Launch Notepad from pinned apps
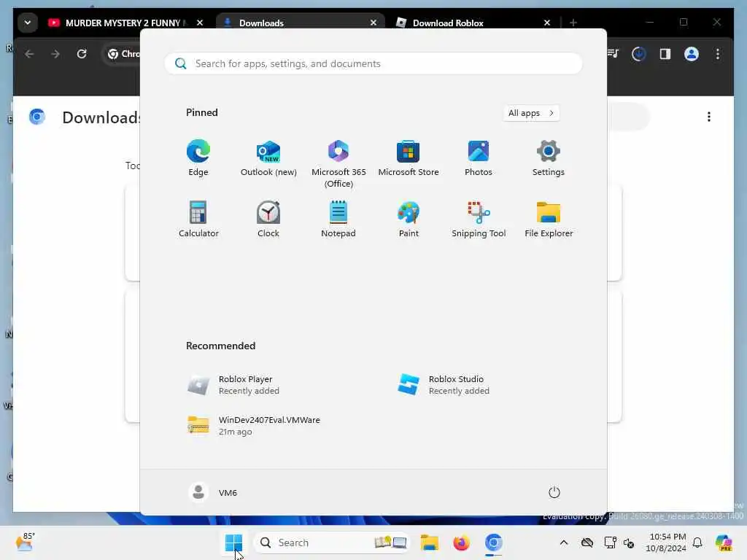Screen dimensions: 747x560 pyautogui.click(x=338, y=219)
